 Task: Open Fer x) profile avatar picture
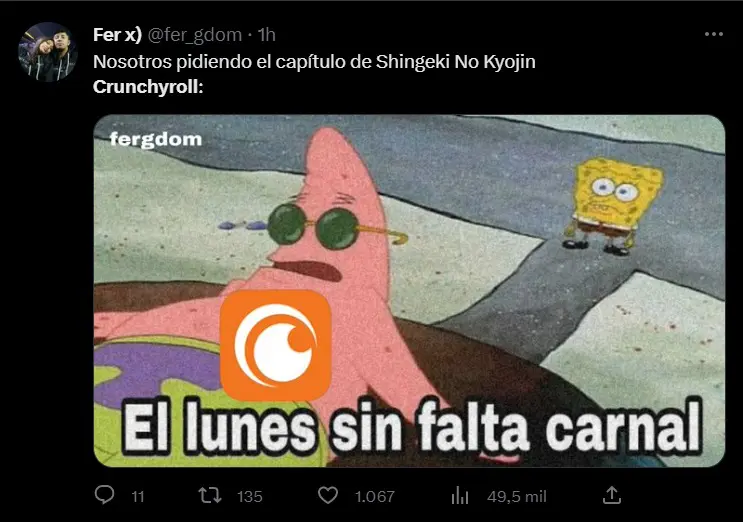tap(47, 52)
